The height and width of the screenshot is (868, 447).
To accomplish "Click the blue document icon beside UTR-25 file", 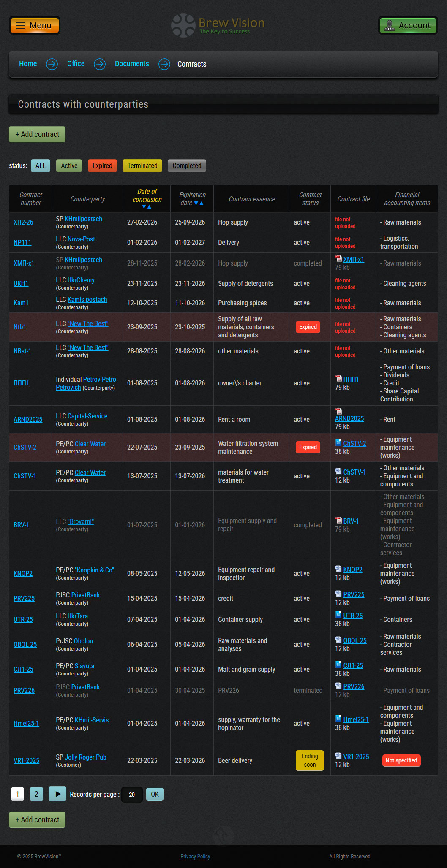I will tap(338, 615).
